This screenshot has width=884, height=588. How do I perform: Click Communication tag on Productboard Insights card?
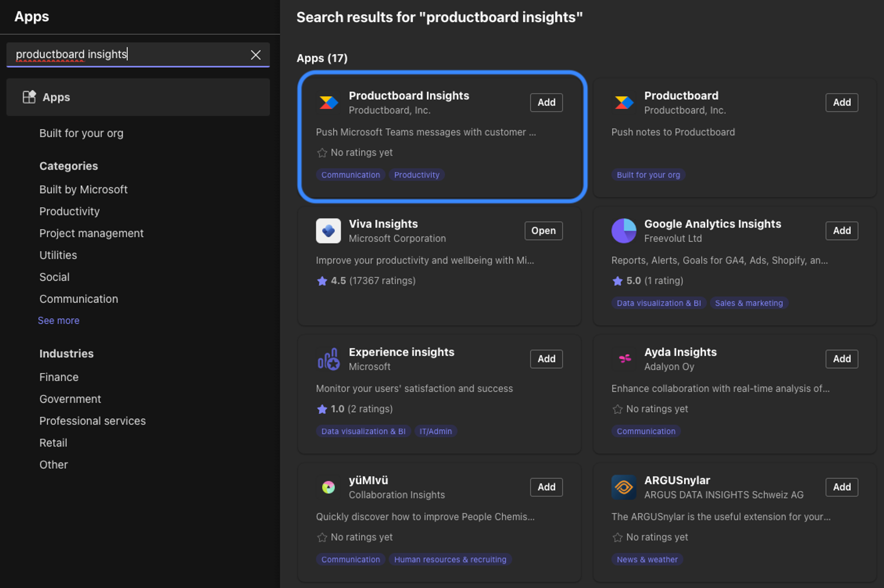point(351,175)
